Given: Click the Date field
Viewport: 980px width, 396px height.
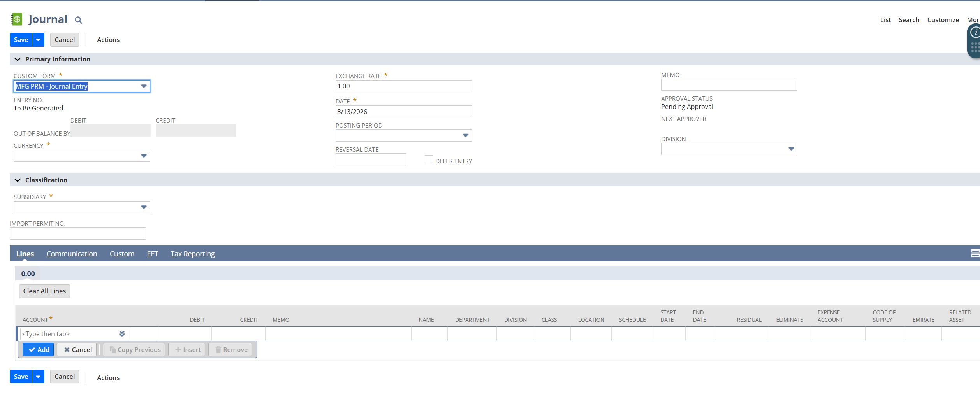Looking at the screenshot, I should pos(403,112).
